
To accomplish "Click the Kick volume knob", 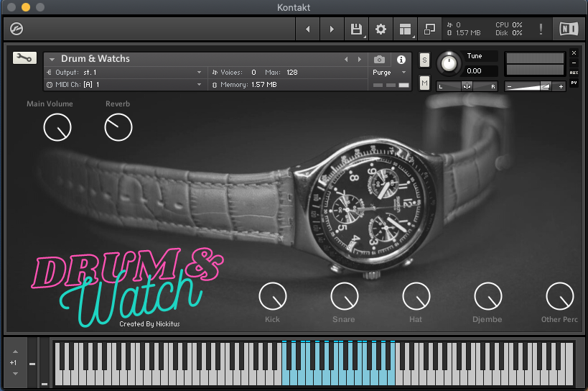I will pyautogui.click(x=273, y=296).
